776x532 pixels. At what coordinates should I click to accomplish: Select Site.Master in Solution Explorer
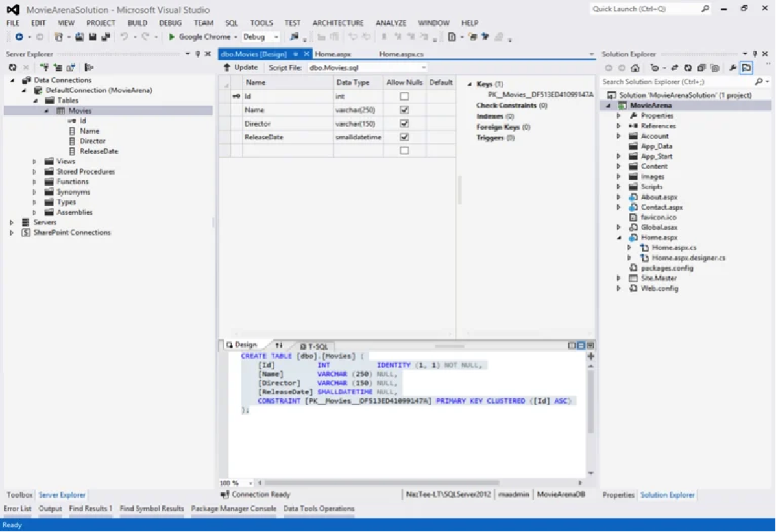[658, 278]
